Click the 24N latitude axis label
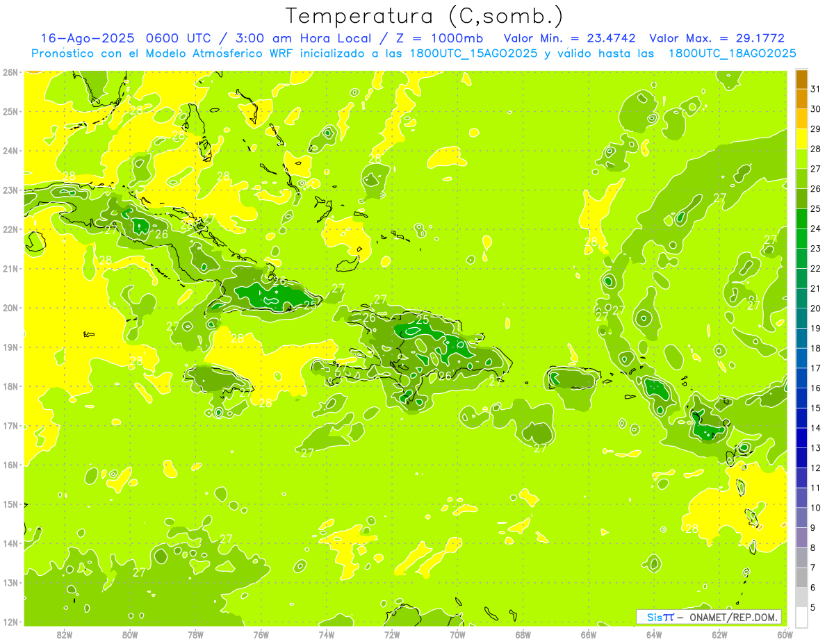834x644 pixels. [x=10, y=151]
